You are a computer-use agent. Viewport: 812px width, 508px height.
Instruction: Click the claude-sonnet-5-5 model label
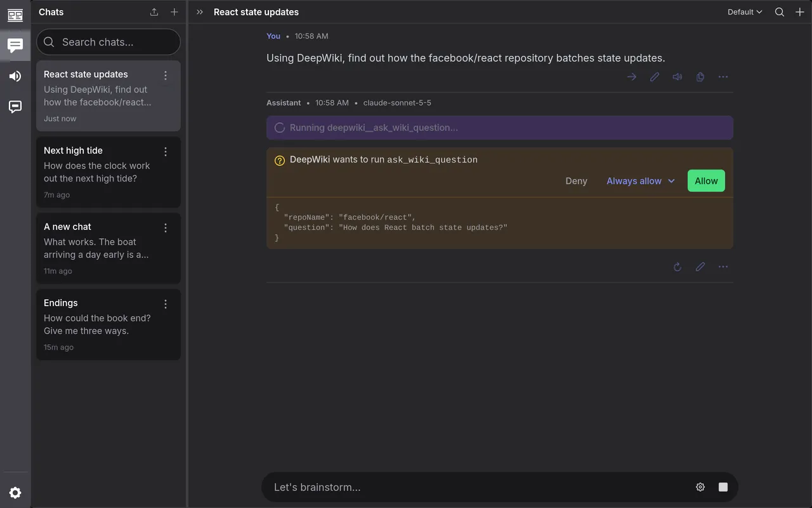(397, 103)
